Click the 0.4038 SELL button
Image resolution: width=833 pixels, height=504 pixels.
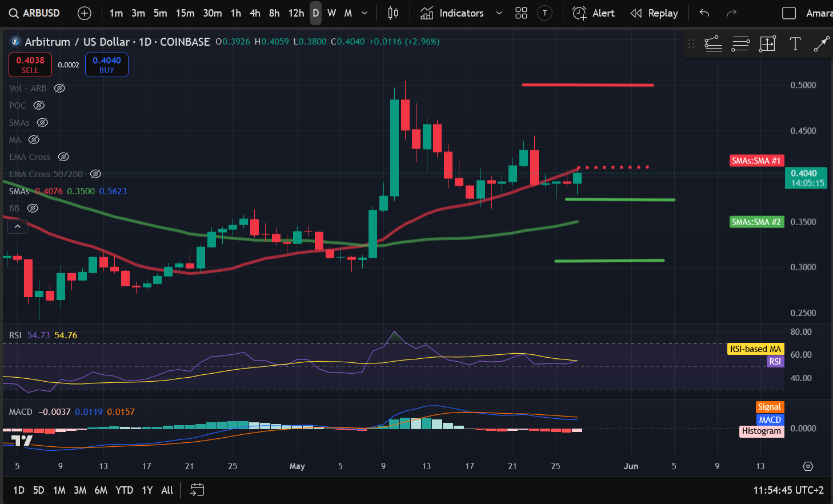[30, 65]
